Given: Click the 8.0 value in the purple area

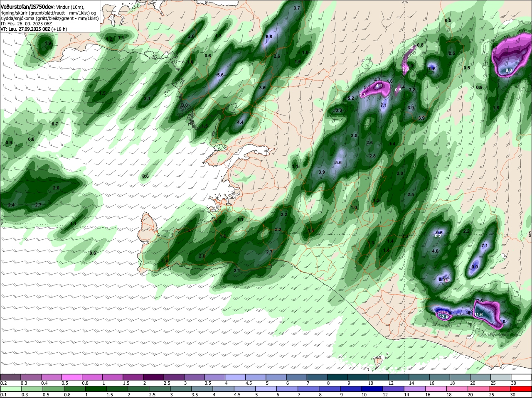Looking at the screenshot, I should point(508,71).
